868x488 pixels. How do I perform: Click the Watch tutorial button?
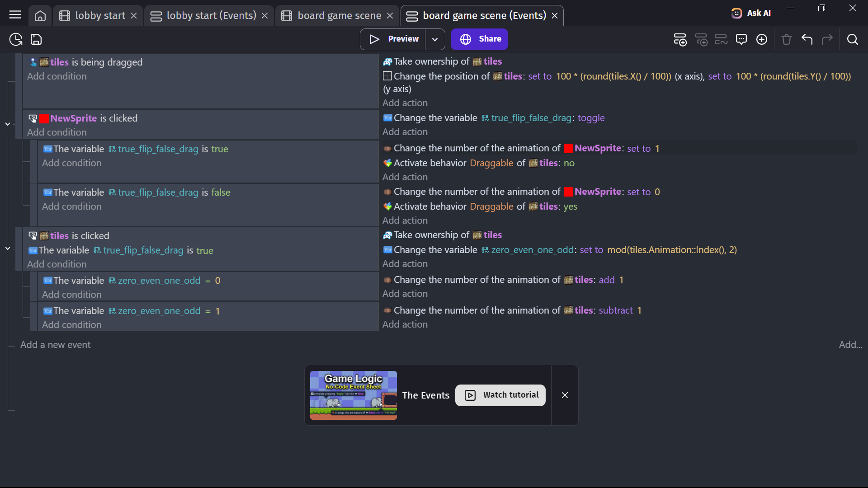click(x=500, y=395)
